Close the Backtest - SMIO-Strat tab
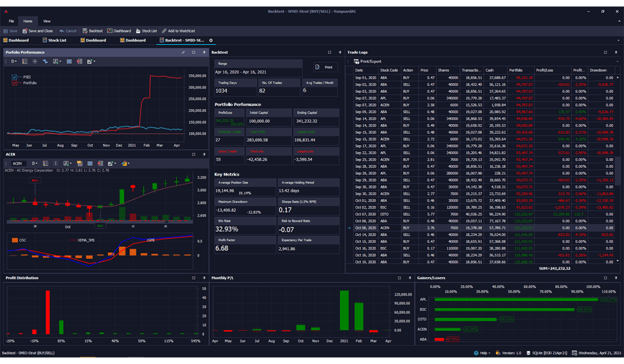The height and width of the screenshot is (364, 624). (x=211, y=40)
